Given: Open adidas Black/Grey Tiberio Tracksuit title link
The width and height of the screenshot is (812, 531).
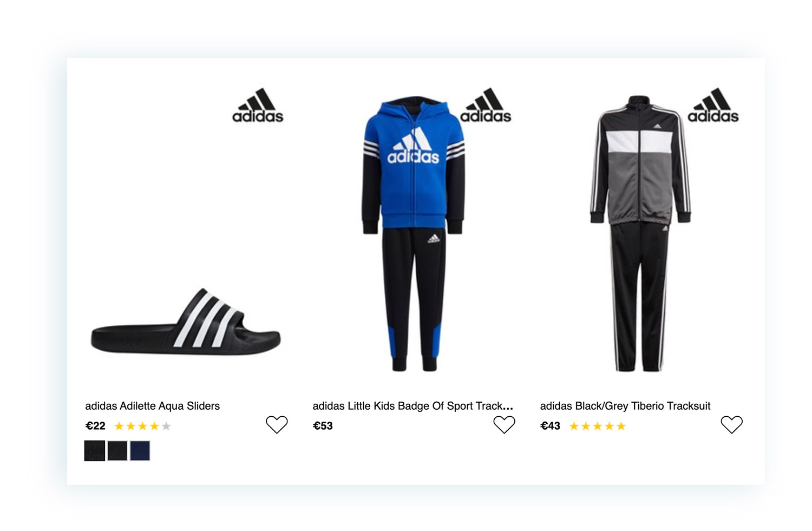Looking at the screenshot, I should pos(625,406).
